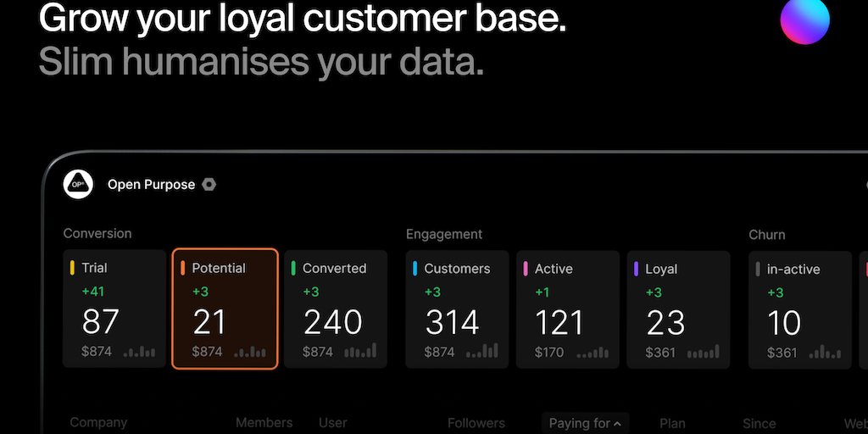Sort by the Followers column header
Image resolution: width=868 pixels, height=434 pixels.
click(476, 423)
